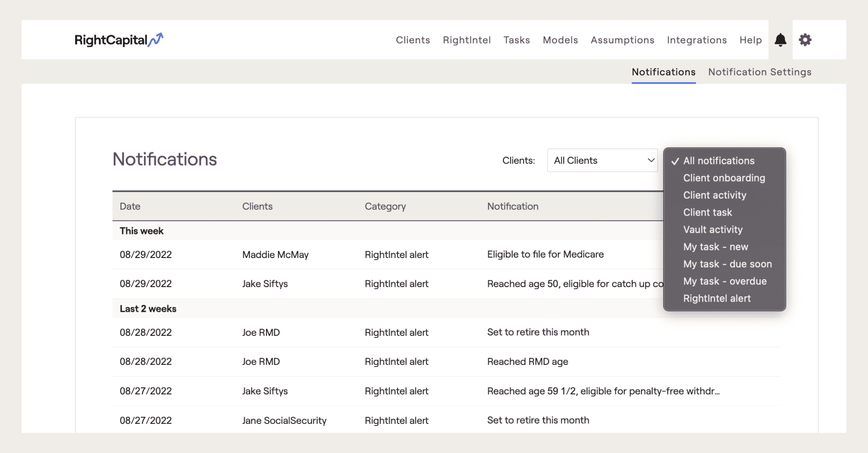Click Reached RMD age notification
Viewport: 868px width, 453px height.
(528, 362)
